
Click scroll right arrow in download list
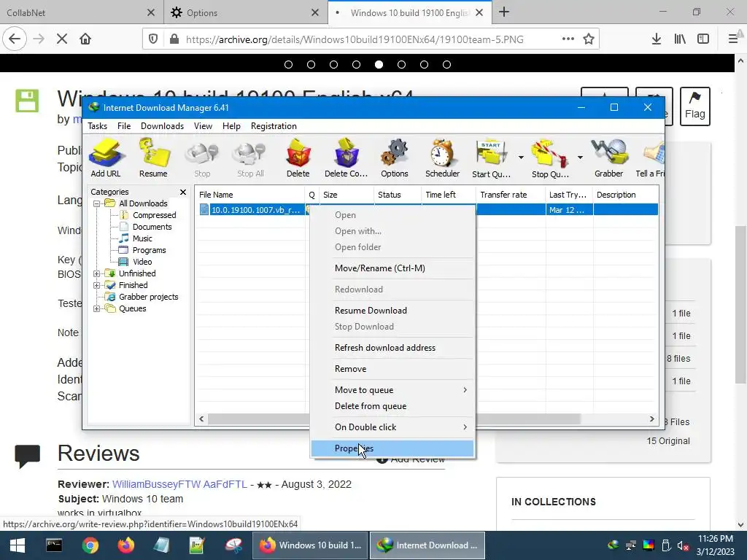pos(651,419)
